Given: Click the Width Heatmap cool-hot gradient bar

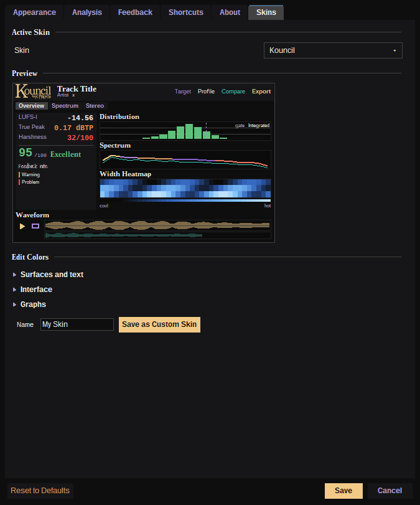Looking at the screenshot, I should click(x=185, y=201).
